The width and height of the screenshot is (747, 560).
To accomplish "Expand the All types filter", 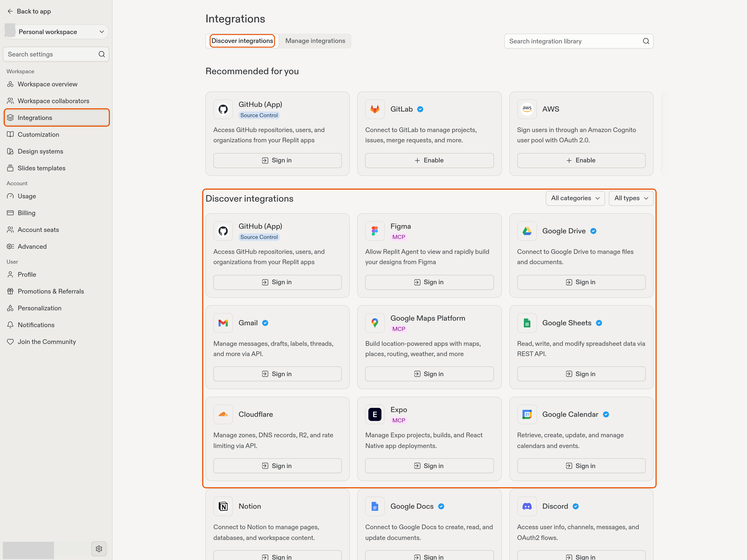I will [x=631, y=198].
